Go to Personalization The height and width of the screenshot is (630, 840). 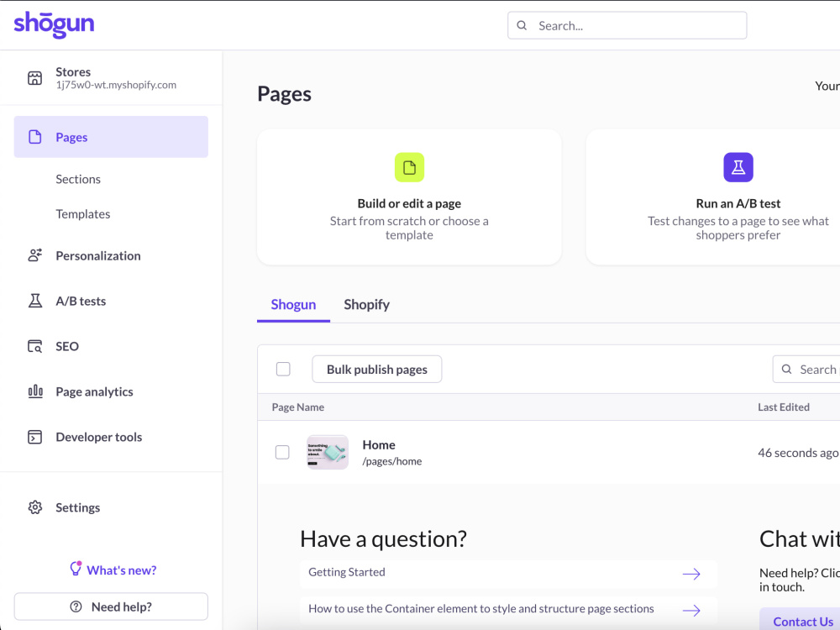coord(98,256)
